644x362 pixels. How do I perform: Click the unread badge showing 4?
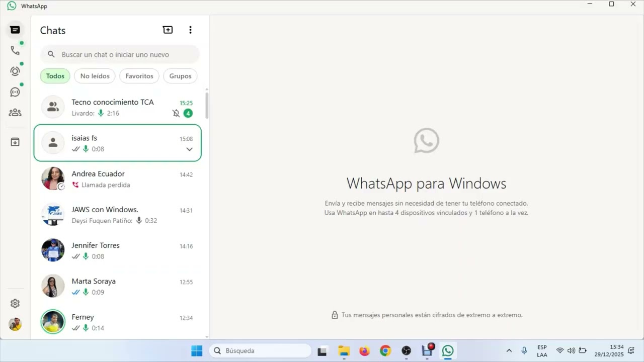tap(188, 114)
